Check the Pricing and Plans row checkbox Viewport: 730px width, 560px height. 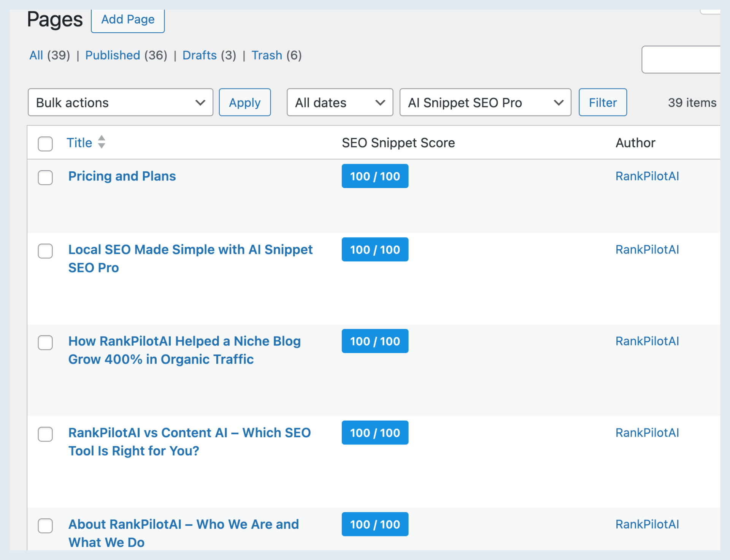[45, 177]
